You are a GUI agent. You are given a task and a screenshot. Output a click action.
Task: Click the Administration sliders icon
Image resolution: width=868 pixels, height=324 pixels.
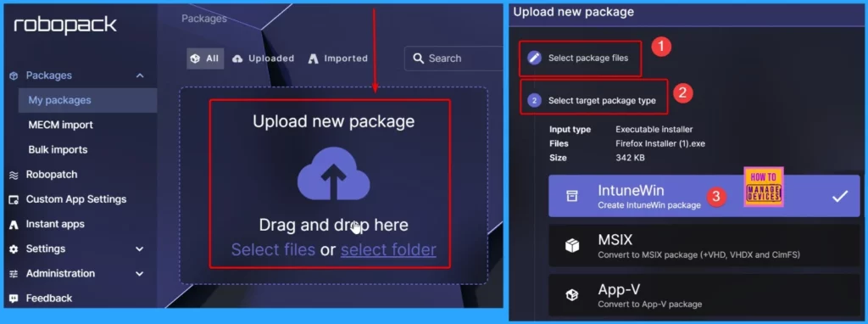[14, 274]
